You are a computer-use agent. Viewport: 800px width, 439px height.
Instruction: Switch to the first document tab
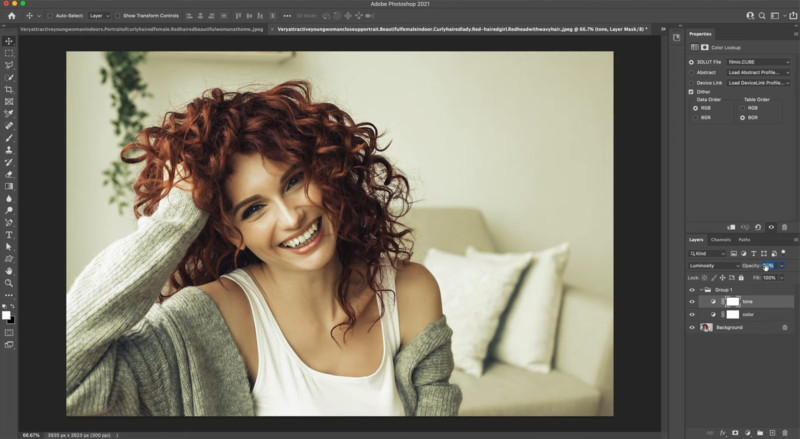point(140,30)
